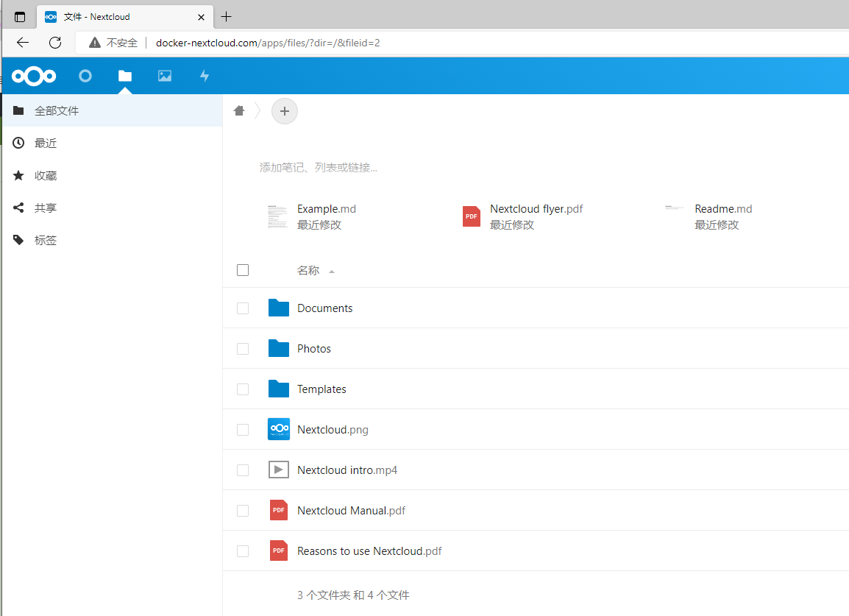Open recent file Readme.md
Image resolution: width=849 pixels, height=616 pixels.
coord(723,209)
